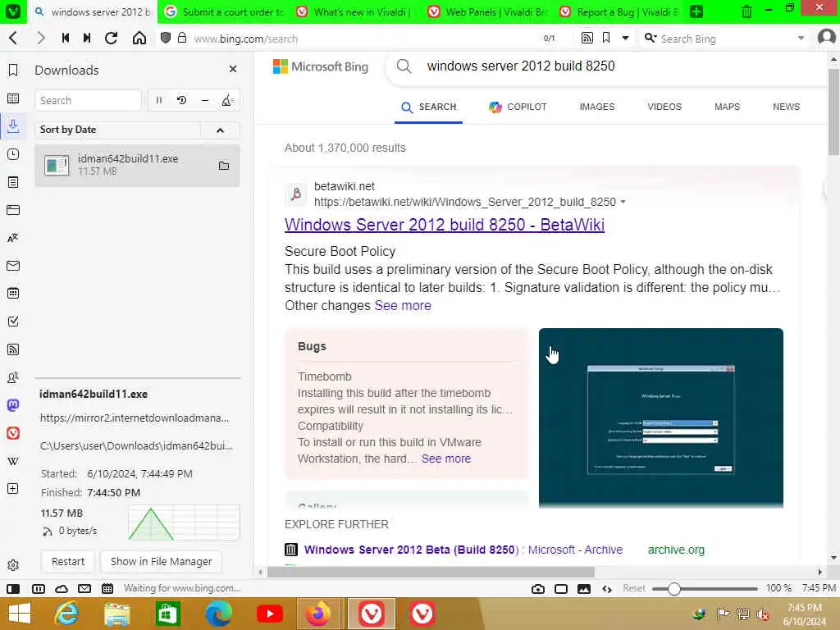Open folder for idman642build11.exe

point(224,166)
